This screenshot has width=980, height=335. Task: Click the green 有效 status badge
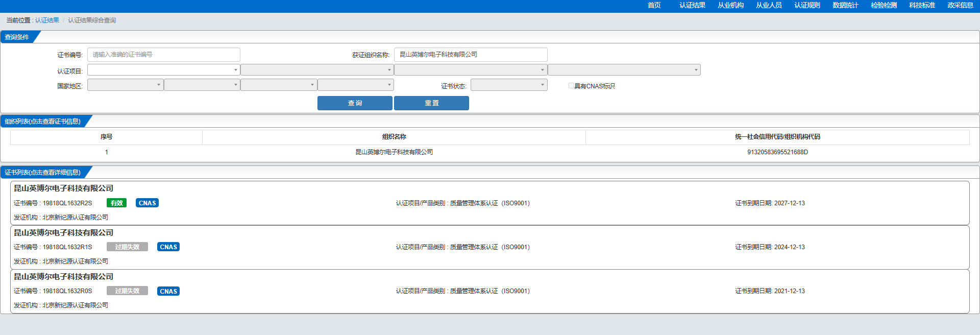click(116, 203)
